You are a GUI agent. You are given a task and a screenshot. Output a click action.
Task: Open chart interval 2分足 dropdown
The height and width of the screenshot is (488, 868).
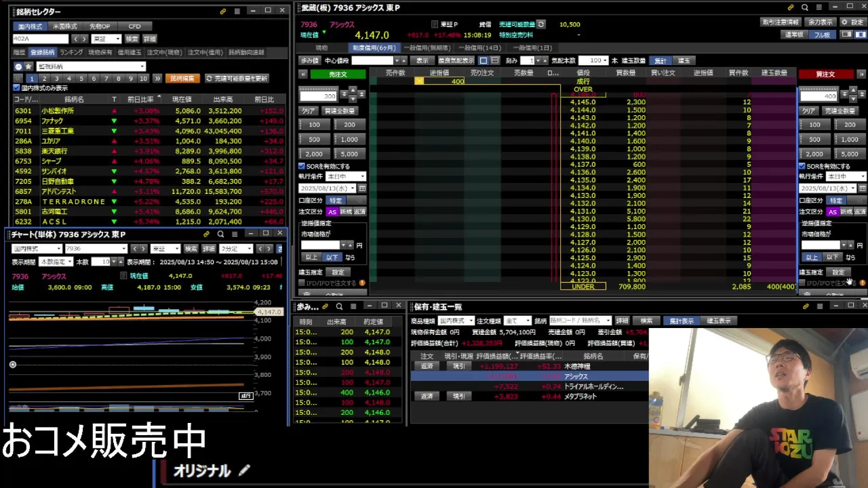[x=236, y=249]
